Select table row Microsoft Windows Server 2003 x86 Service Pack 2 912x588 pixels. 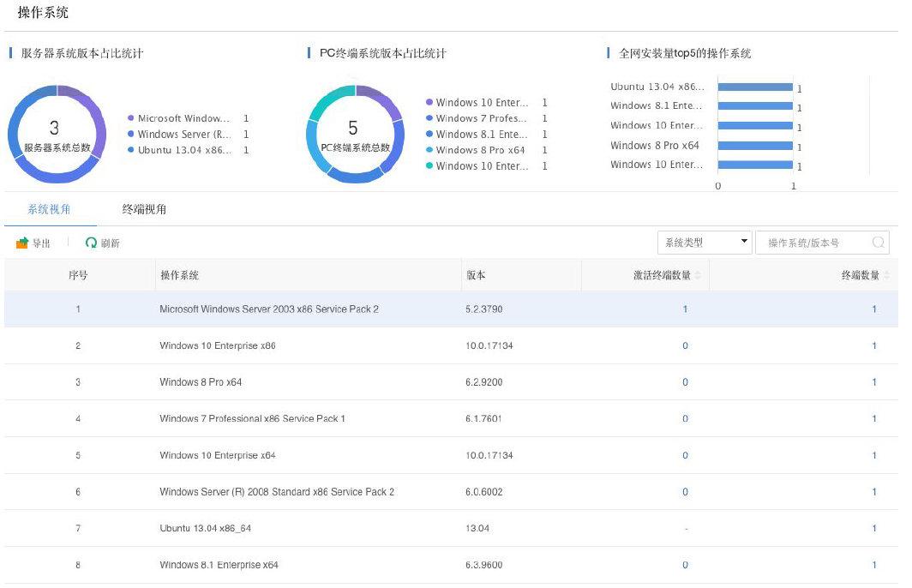[452, 309]
